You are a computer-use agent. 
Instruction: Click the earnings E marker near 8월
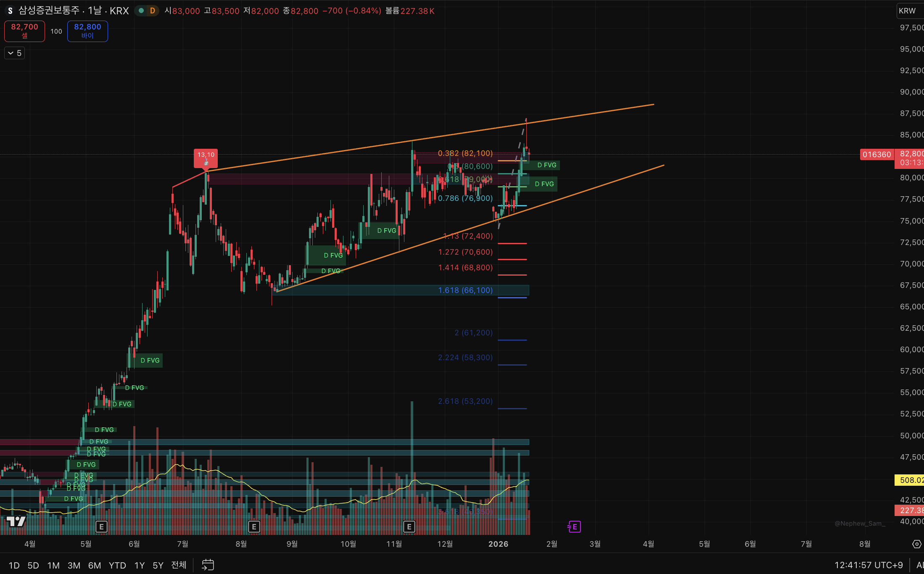click(254, 527)
